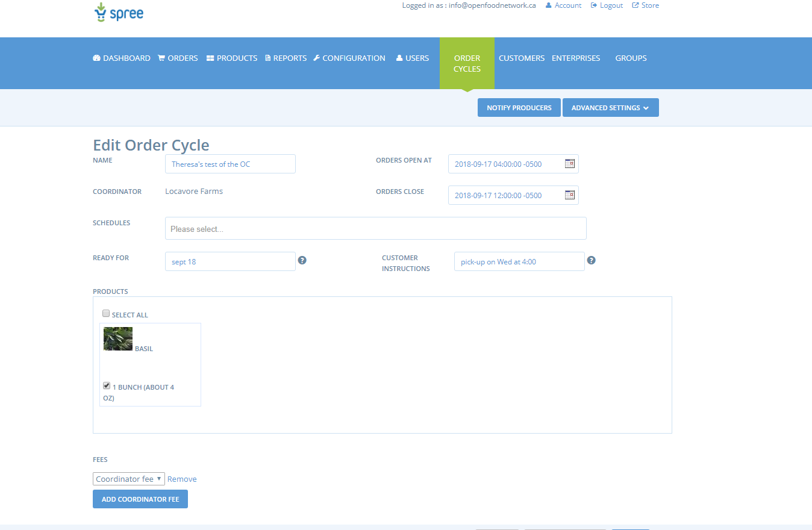Expand the Advanced Settings dropdown
Viewport: 812px width, 530px height.
pos(610,107)
